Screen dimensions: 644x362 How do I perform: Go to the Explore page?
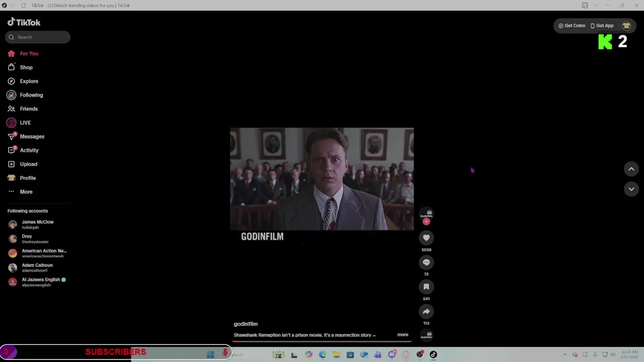(23, 81)
